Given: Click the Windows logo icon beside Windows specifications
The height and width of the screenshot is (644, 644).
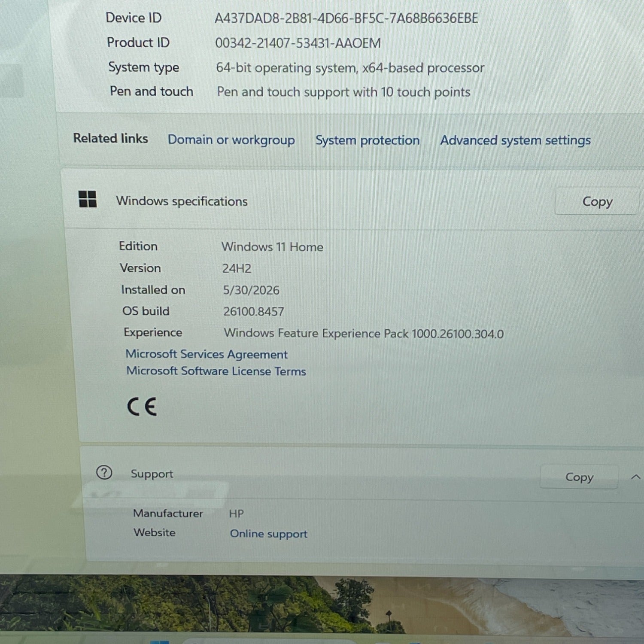Looking at the screenshot, I should (88, 199).
